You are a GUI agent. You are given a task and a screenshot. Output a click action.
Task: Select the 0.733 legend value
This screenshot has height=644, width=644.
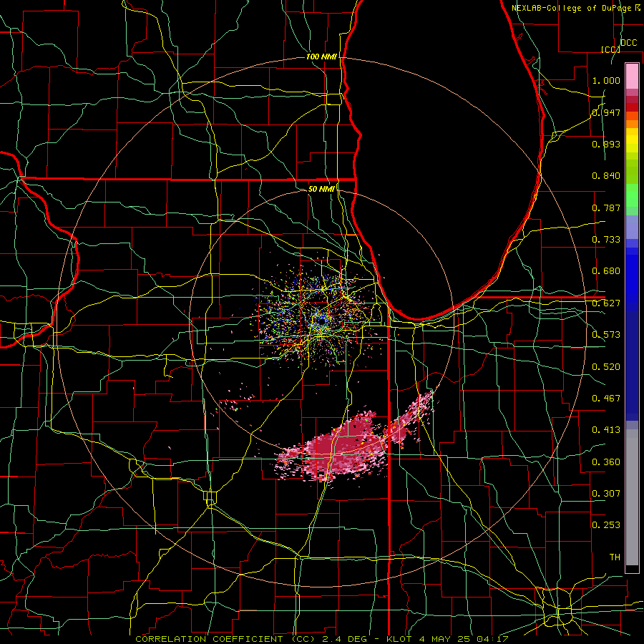606,240
